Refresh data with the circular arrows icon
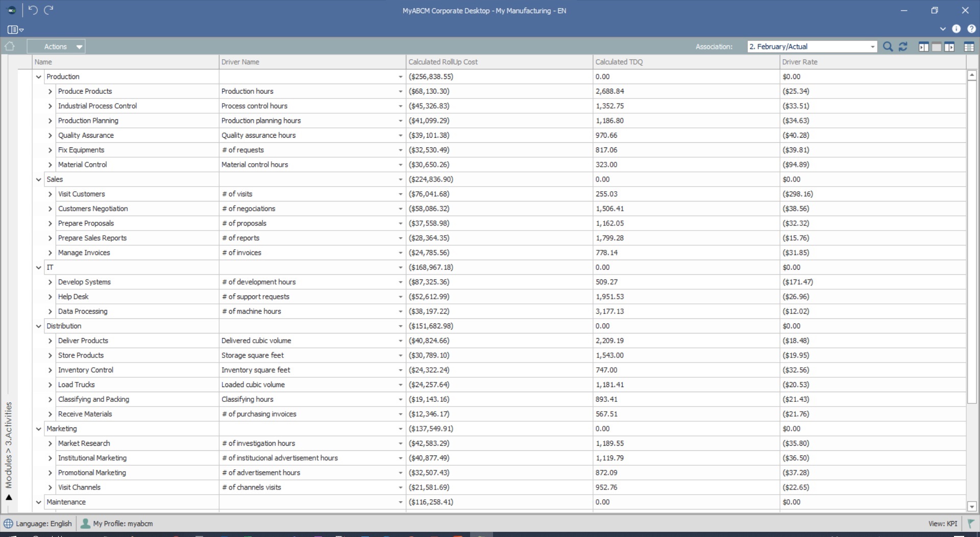The width and height of the screenshot is (980, 537). (x=903, y=47)
